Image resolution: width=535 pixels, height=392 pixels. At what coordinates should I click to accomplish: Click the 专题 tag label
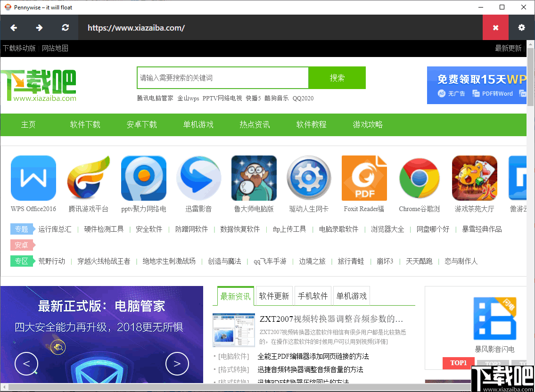[23, 229]
